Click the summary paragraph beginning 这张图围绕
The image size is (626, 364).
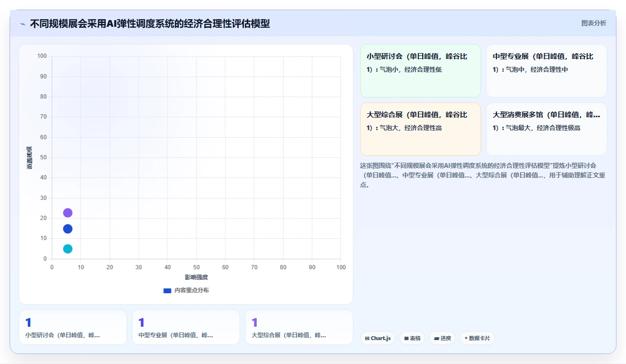pyautogui.click(x=483, y=175)
